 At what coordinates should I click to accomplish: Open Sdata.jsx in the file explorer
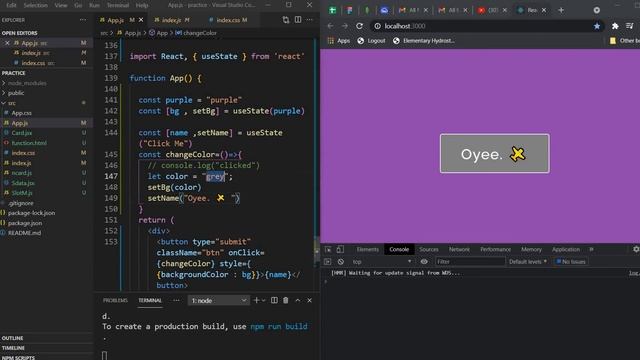23,183
